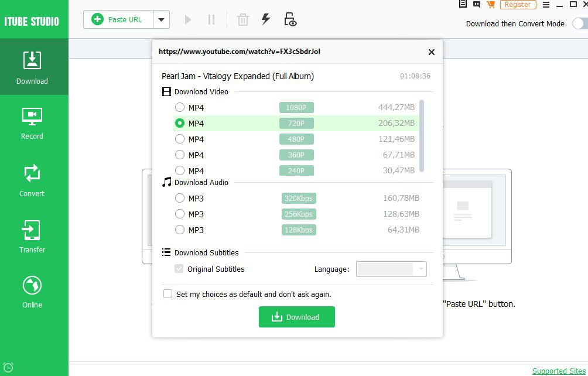This screenshot has width=588, height=376.
Task: Click the video format list scrollbar
Action: 422,136
